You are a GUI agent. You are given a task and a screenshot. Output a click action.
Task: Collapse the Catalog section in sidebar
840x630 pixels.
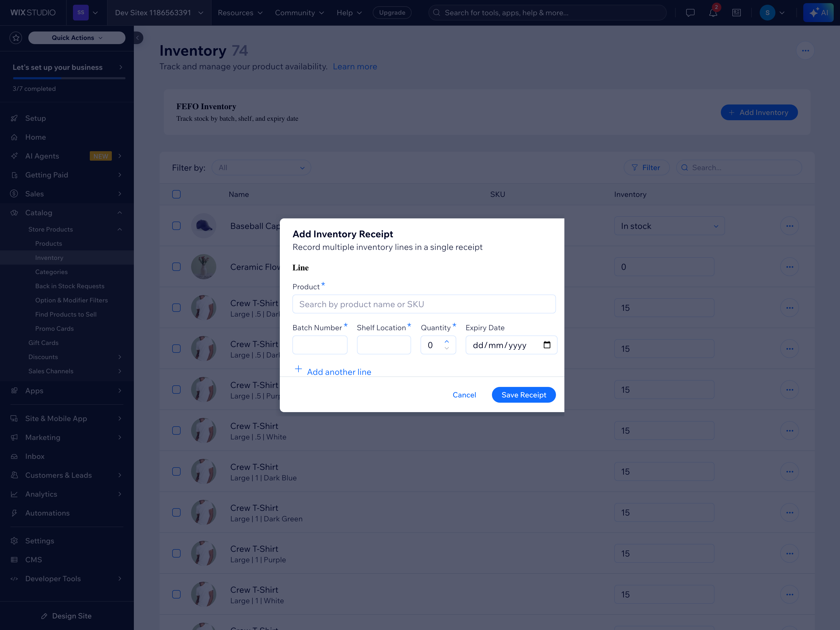(120, 213)
